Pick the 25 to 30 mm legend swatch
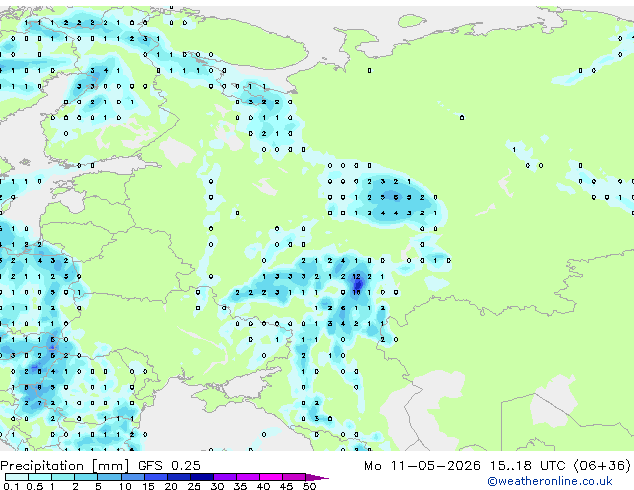The image size is (634, 490). 202,477
